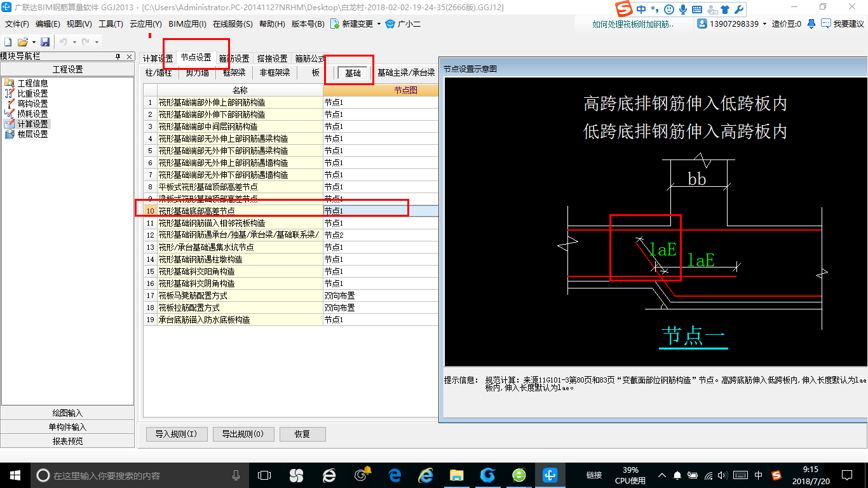
Task: Open the 编辑(E) menu
Action: [x=48, y=24]
